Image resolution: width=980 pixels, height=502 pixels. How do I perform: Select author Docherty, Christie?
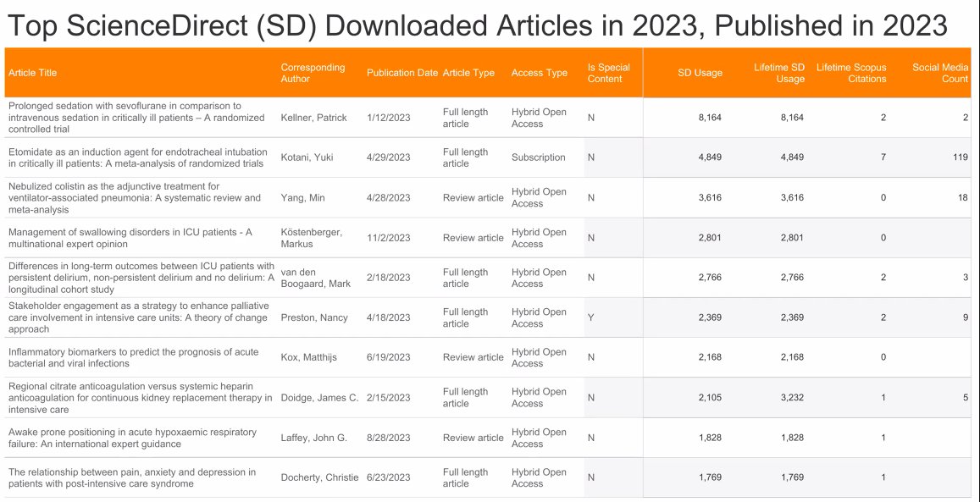(x=319, y=477)
